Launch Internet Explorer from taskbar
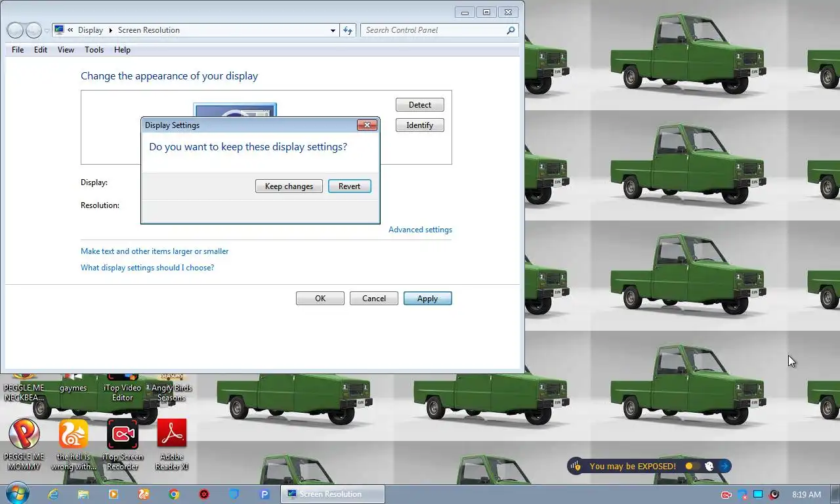840x504 pixels. (53, 494)
